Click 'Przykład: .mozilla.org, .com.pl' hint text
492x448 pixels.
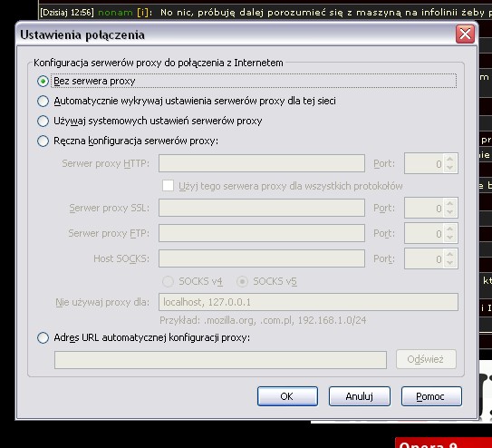pyautogui.click(x=263, y=320)
